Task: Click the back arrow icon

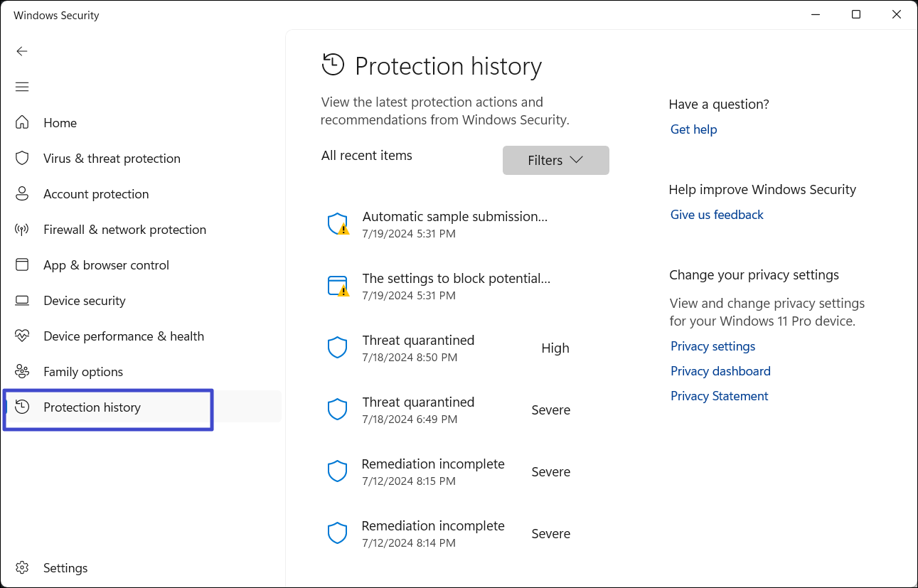Action: (22, 51)
